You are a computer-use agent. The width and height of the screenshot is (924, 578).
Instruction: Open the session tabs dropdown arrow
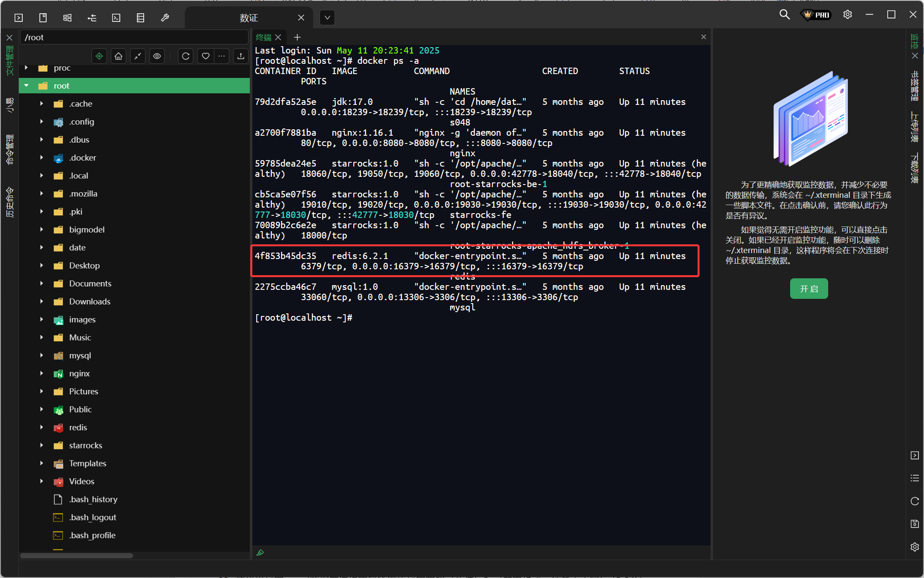coord(327,18)
